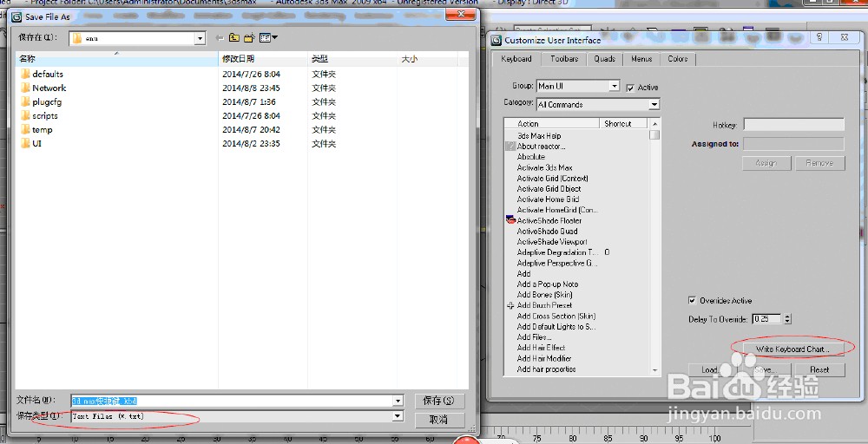
Task: Select Activate Grid Object action
Action: coord(549,188)
